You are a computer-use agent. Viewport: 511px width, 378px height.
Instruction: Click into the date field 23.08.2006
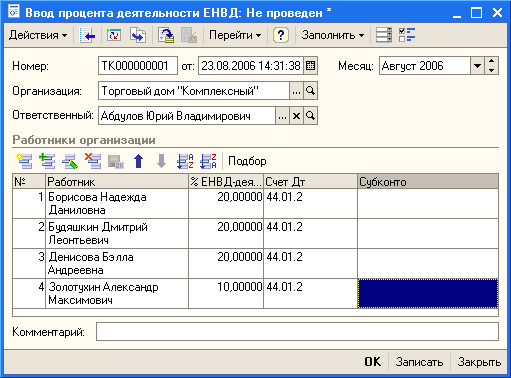pos(251,66)
